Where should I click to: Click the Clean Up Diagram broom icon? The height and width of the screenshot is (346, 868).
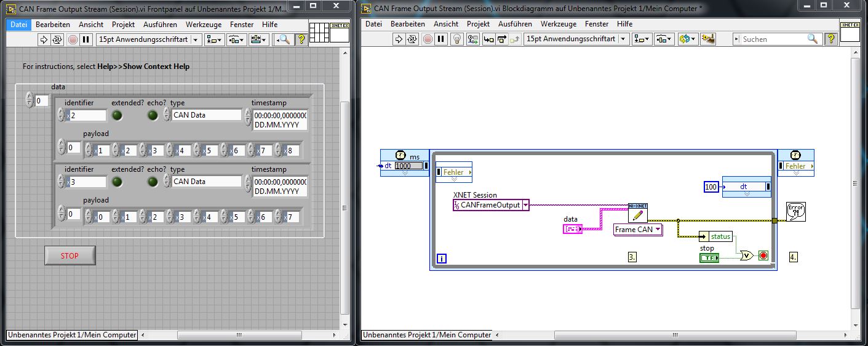708,39
